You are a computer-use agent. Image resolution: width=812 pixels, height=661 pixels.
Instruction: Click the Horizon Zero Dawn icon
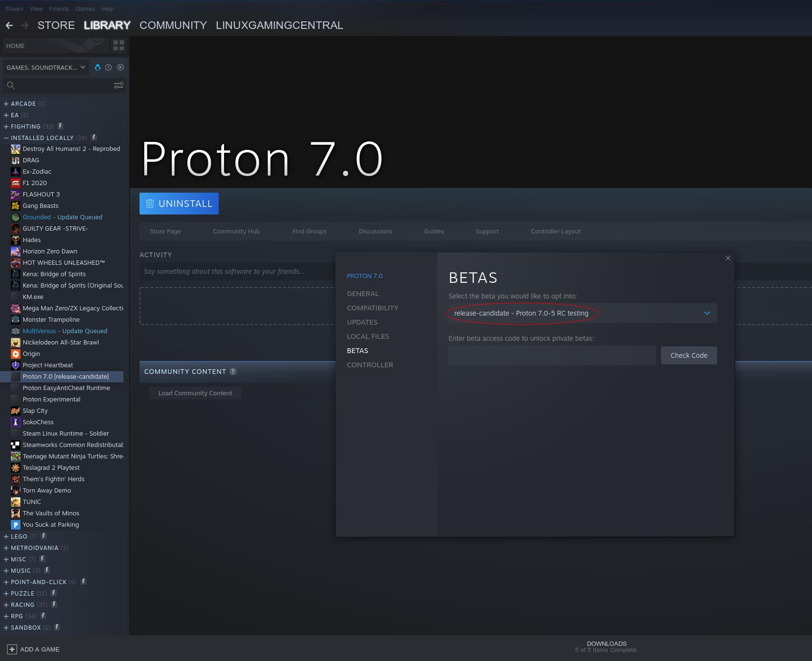pyautogui.click(x=16, y=251)
